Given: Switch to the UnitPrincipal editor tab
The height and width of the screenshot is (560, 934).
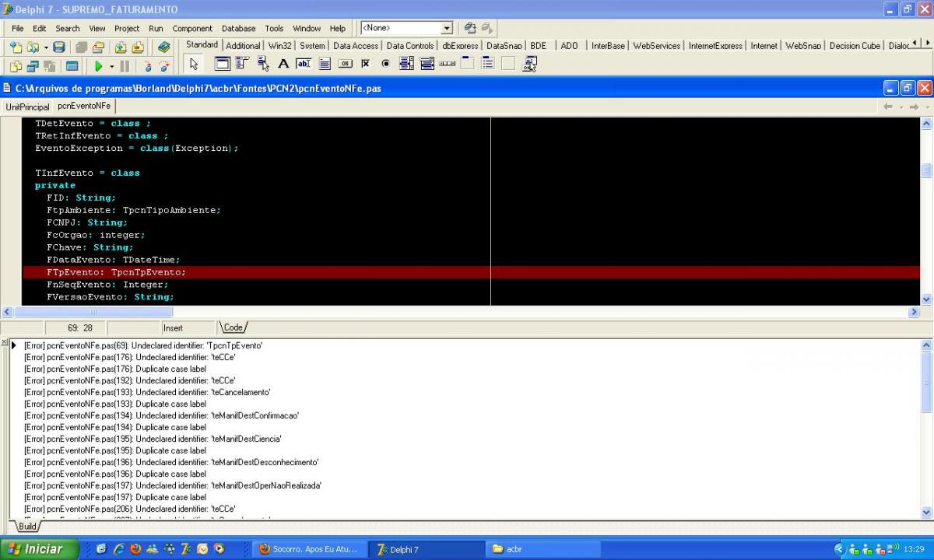Looking at the screenshot, I should click(27, 107).
